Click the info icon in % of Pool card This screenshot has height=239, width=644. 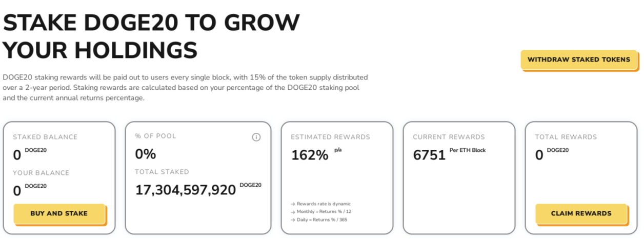coord(256,137)
